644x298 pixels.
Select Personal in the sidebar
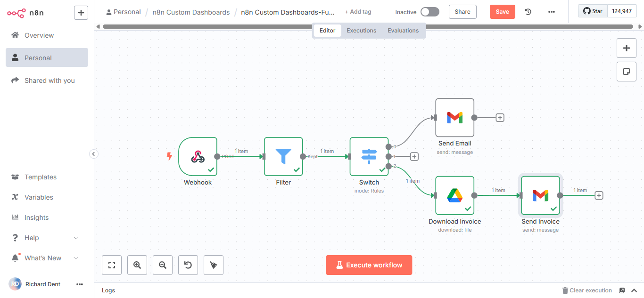(x=47, y=58)
